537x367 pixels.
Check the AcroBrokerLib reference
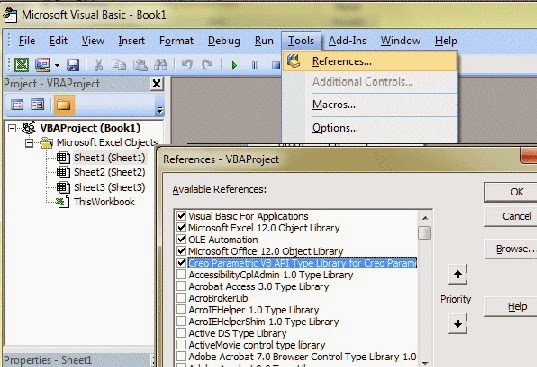click(181, 298)
